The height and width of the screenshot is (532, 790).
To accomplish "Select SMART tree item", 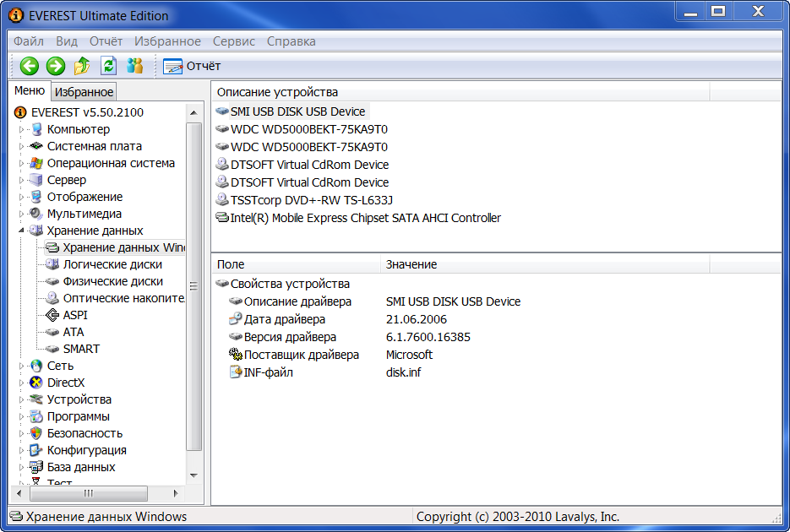I will coord(81,349).
